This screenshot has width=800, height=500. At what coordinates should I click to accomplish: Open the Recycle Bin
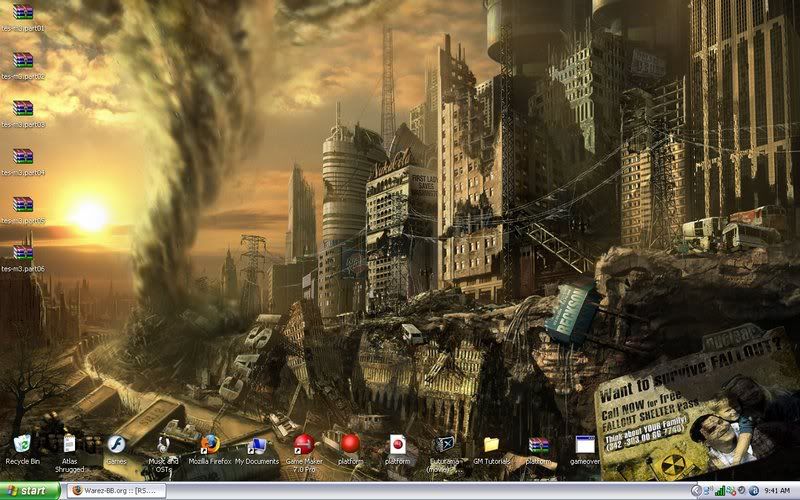pyautogui.click(x=22, y=443)
